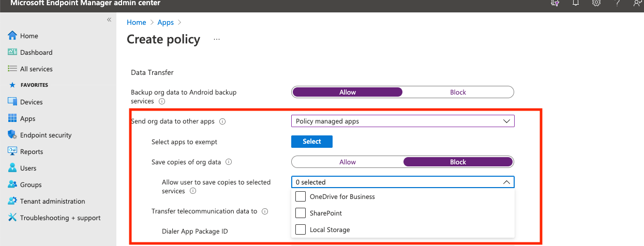644x246 pixels.
Task: Click the Dialer App Package ID label
Action: point(194,231)
